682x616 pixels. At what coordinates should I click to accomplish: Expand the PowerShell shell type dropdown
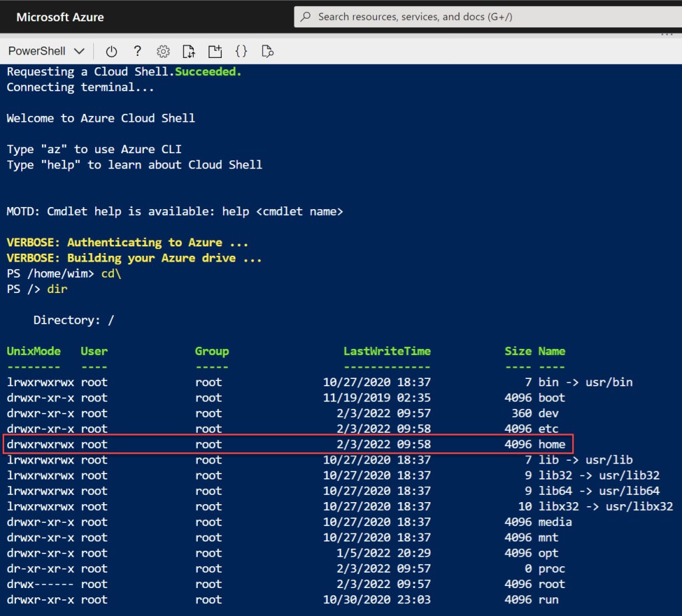click(46, 51)
